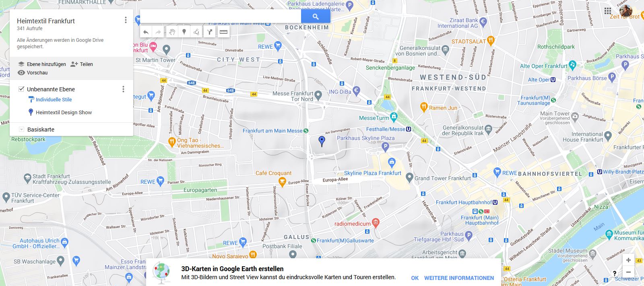Open the layer options three-dot menu beside Unbenannte Ebene
The height and width of the screenshot is (286, 644).
tap(123, 89)
